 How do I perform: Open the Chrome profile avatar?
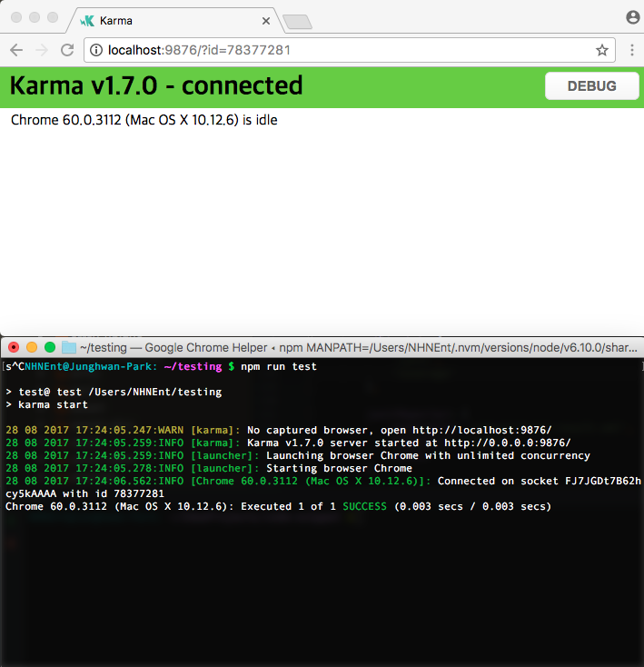(632, 17)
